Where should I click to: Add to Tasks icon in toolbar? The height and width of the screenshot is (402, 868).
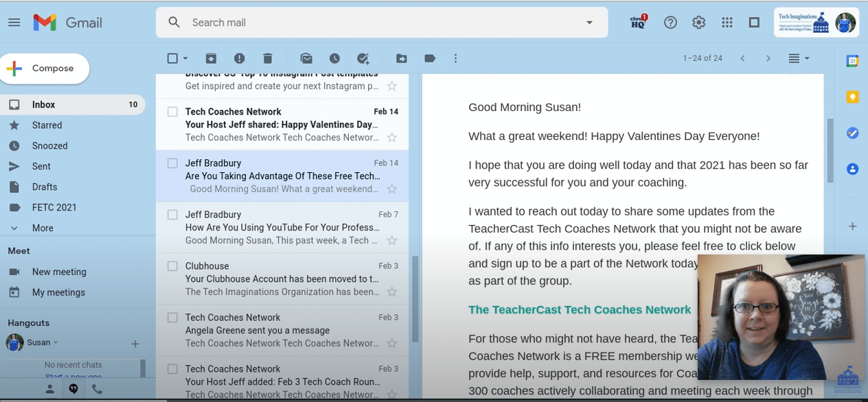[x=363, y=58]
